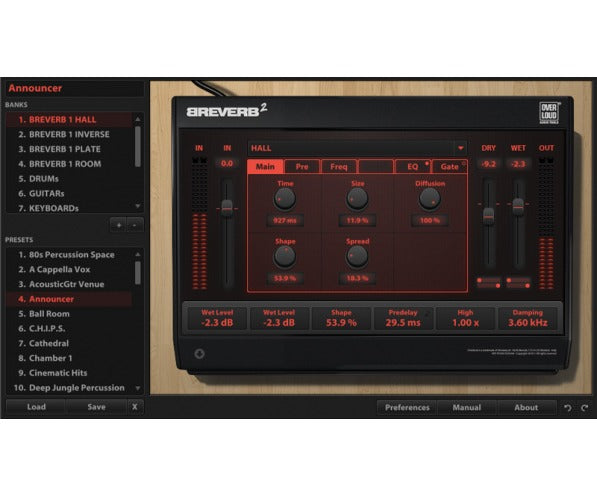Screen dimensions: 597x497
Task: Add a bank with the plus button
Action: tap(119, 225)
